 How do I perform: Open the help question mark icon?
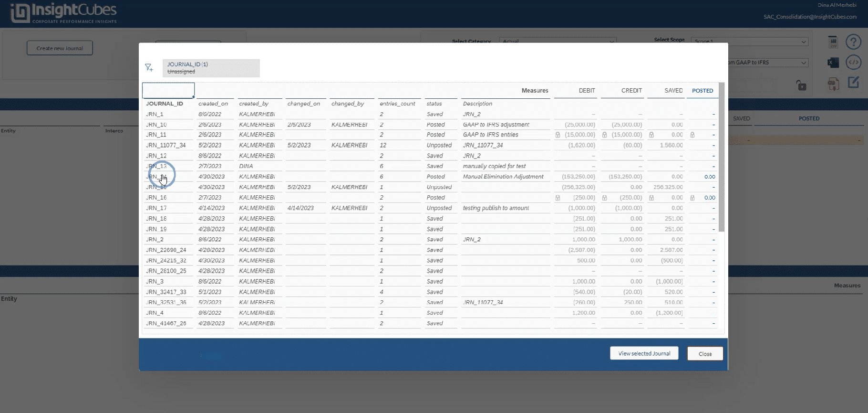point(853,42)
